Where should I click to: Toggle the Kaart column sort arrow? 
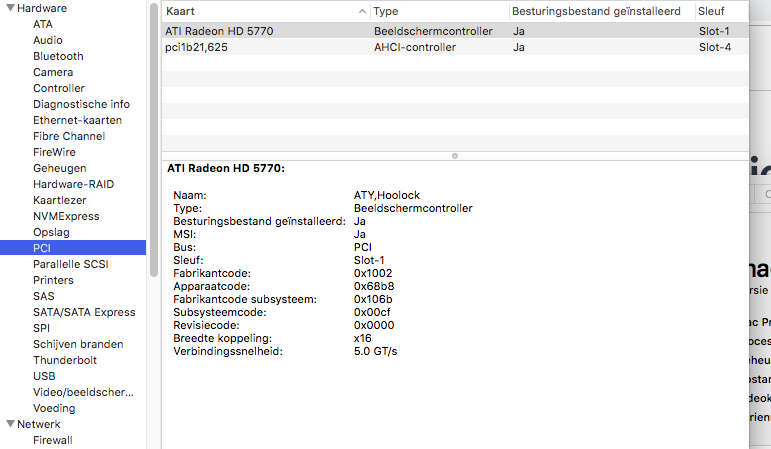(362, 11)
